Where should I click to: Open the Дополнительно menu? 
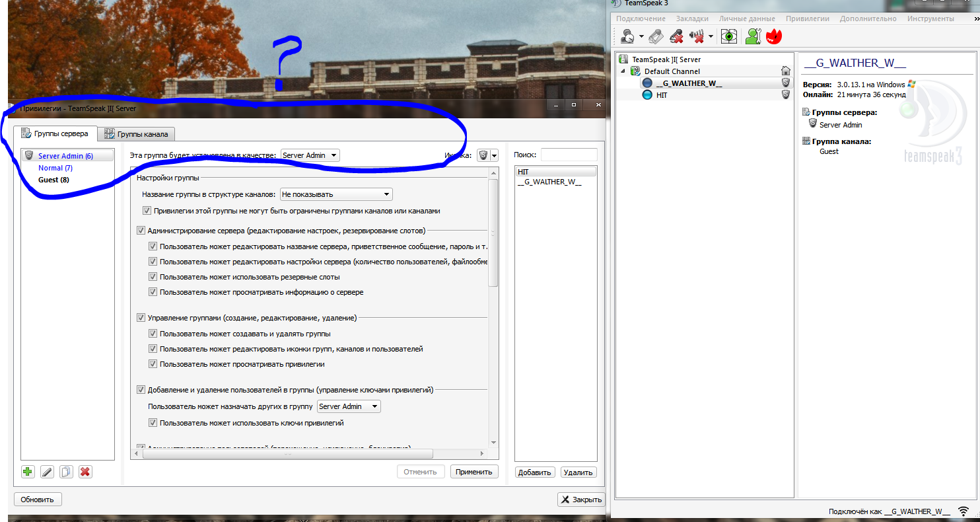click(868, 19)
